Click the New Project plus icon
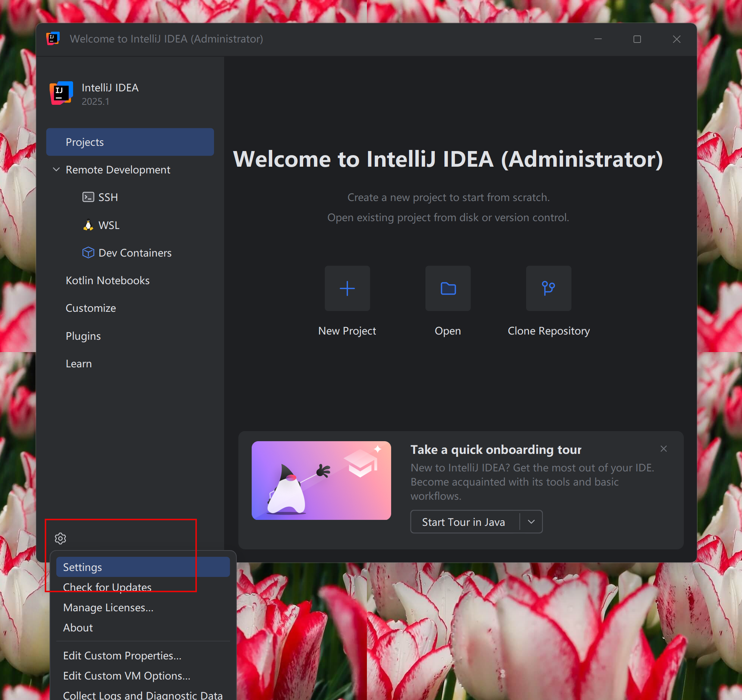The height and width of the screenshot is (700, 742). [347, 288]
